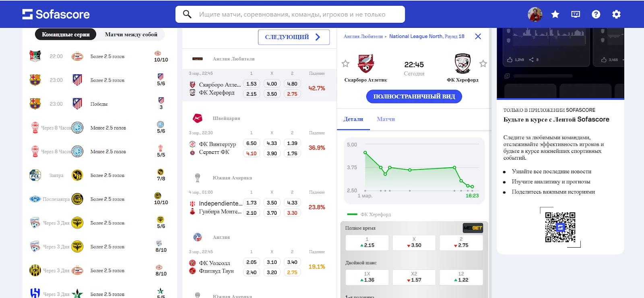Click Luzern crest in Завтра row
644x298 pixels.
[x=35, y=175]
